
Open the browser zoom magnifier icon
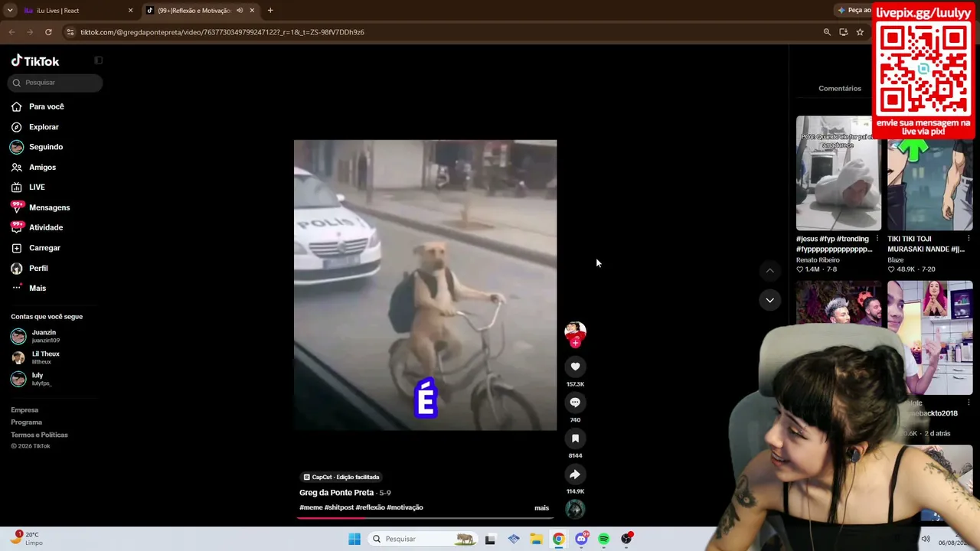[x=827, y=32]
